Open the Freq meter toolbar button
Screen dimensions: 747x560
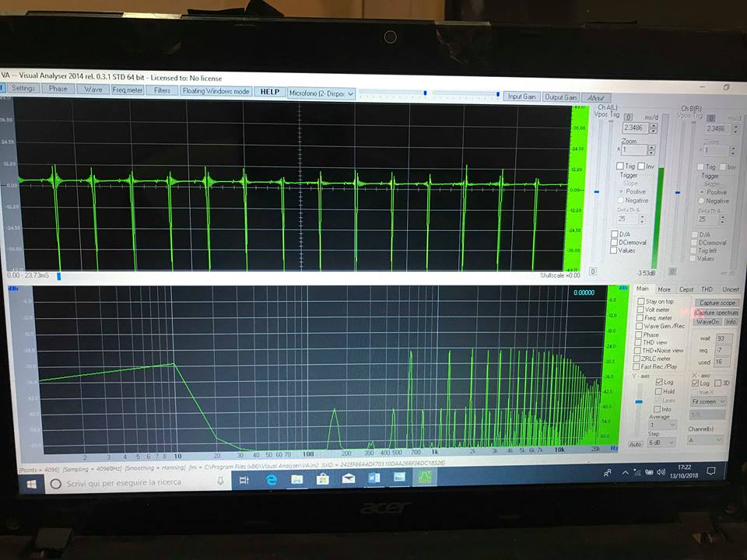tap(128, 89)
